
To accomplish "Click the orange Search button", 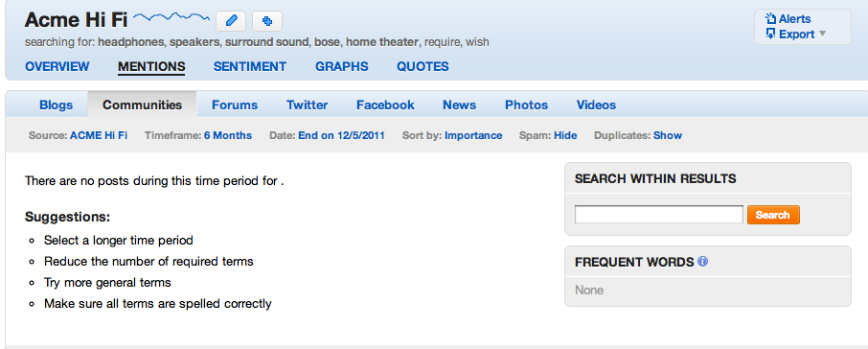I will [773, 215].
